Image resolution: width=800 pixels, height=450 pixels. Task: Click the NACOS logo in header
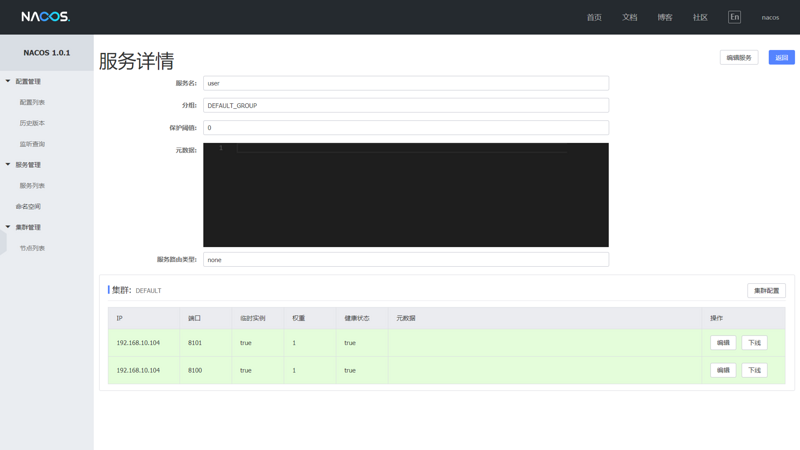(x=45, y=17)
